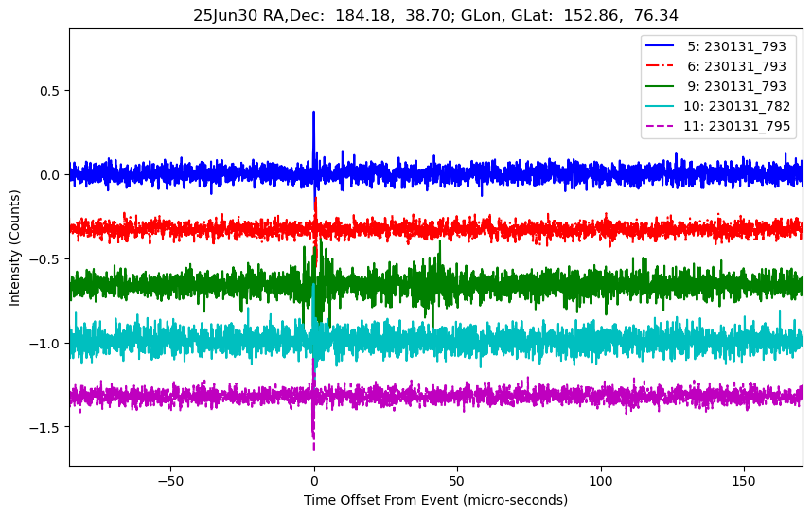
Task: Click the red dash-dot legend line sample
Action: pos(660,65)
